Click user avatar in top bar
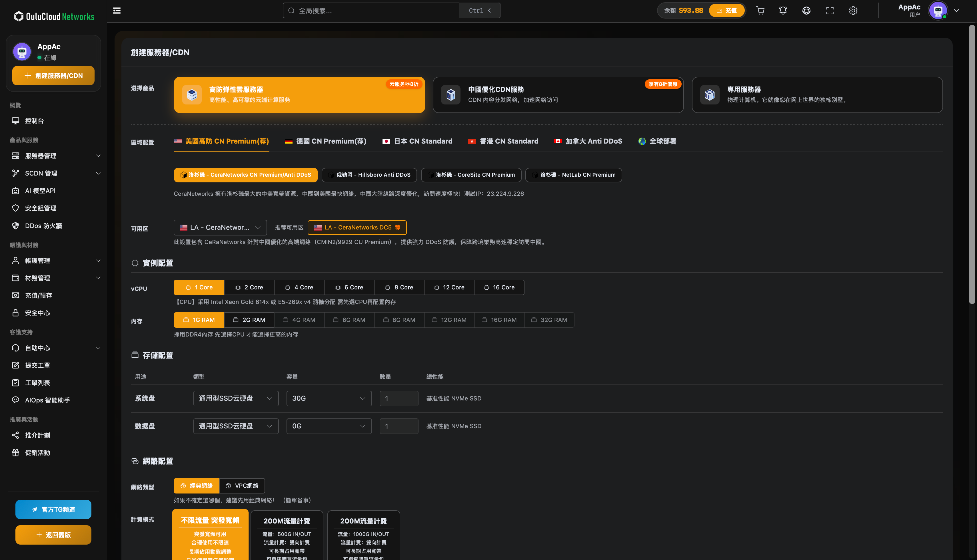This screenshot has width=977, height=560. pyautogui.click(x=938, y=10)
